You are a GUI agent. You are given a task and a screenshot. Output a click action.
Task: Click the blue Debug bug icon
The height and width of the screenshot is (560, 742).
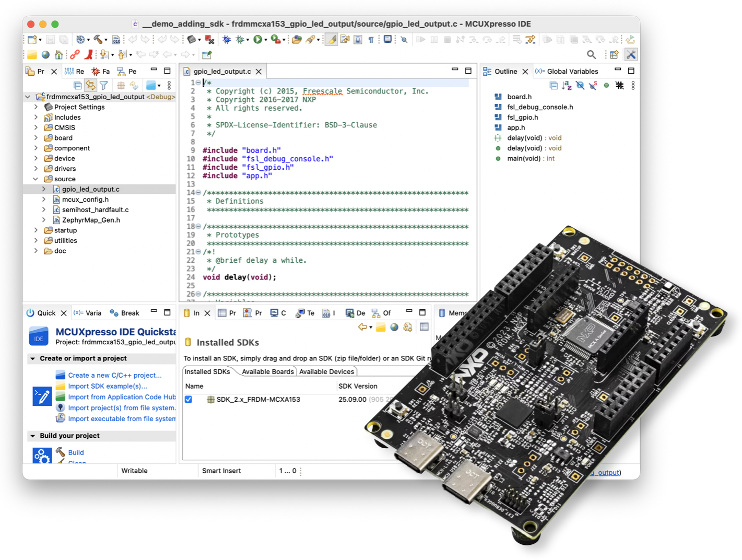tap(226, 40)
